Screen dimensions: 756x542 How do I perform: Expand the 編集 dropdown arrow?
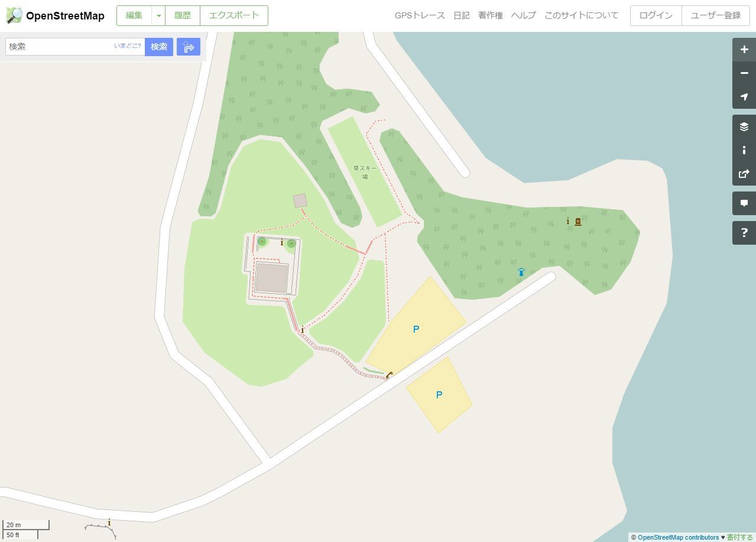(158, 16)
